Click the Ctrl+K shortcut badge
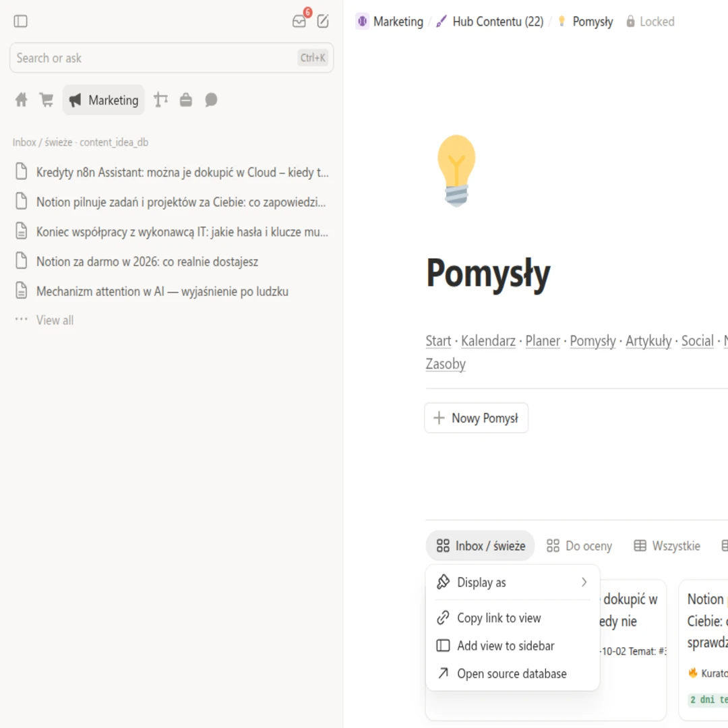The image size is (728, 728). [313, 58]
